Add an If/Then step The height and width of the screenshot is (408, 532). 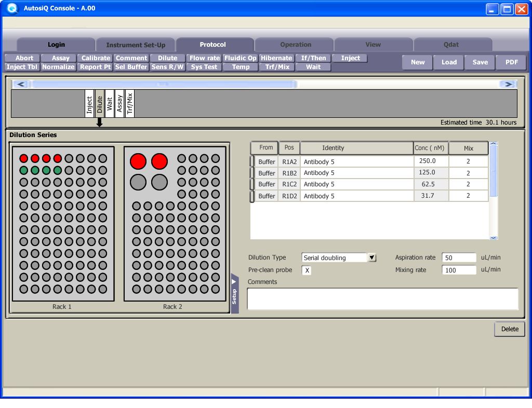click(313, 58)
